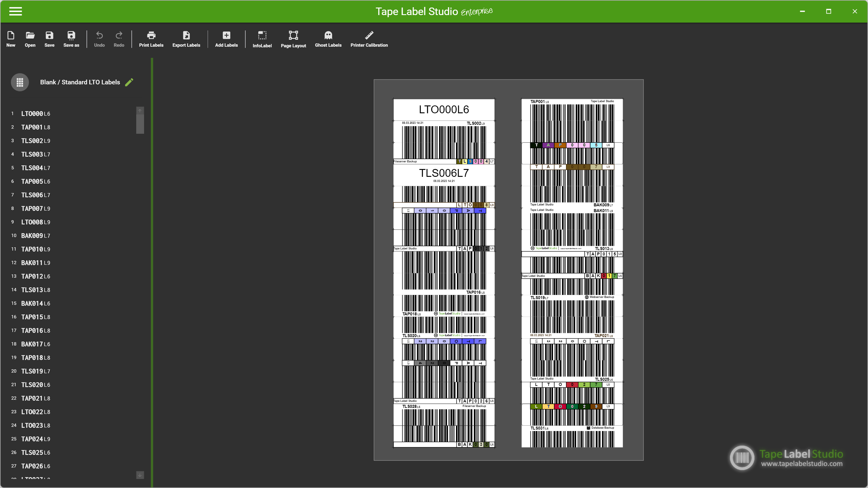This screenshot has height=488, width=868.
Task: Select label BAK011 L9 in list
Action: pyautogui.click(x=35, y=263)
